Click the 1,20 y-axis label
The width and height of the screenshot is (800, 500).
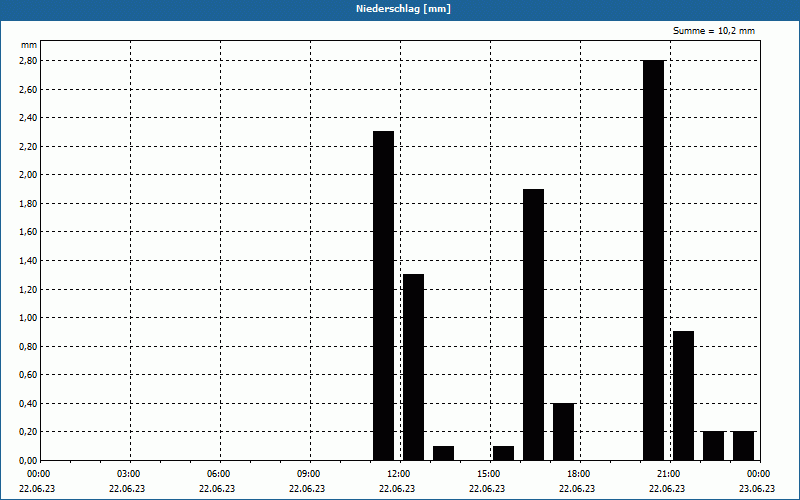(29, 289)
